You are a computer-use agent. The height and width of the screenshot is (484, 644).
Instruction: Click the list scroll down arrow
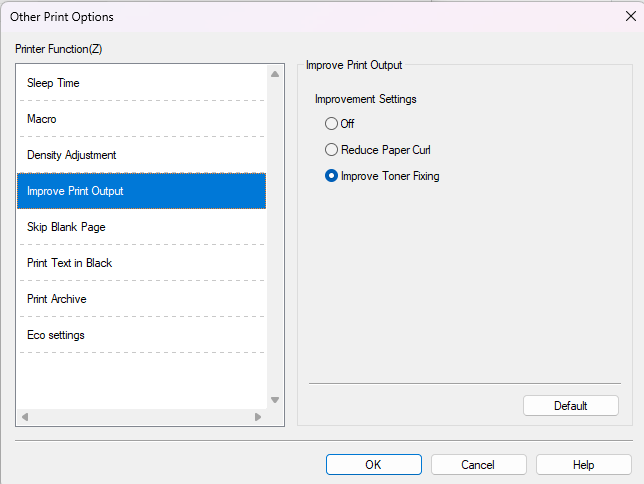click(275, 400)
